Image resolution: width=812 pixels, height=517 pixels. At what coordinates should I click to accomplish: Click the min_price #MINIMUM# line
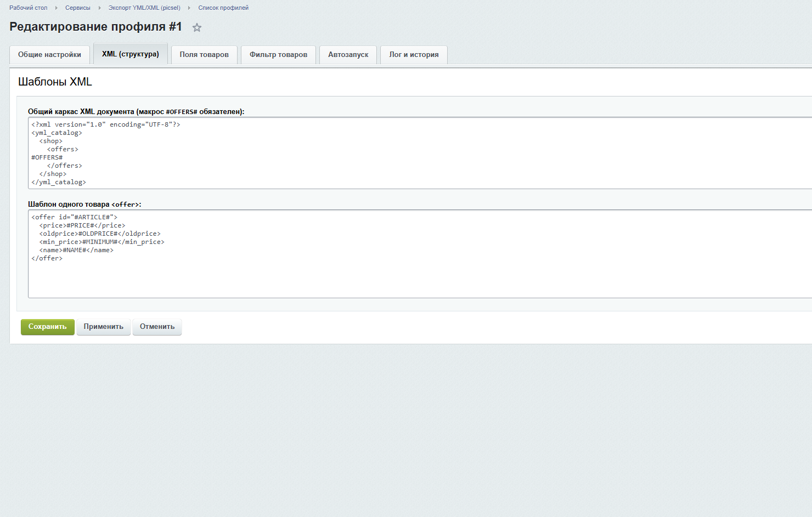(x=102, y=242)
